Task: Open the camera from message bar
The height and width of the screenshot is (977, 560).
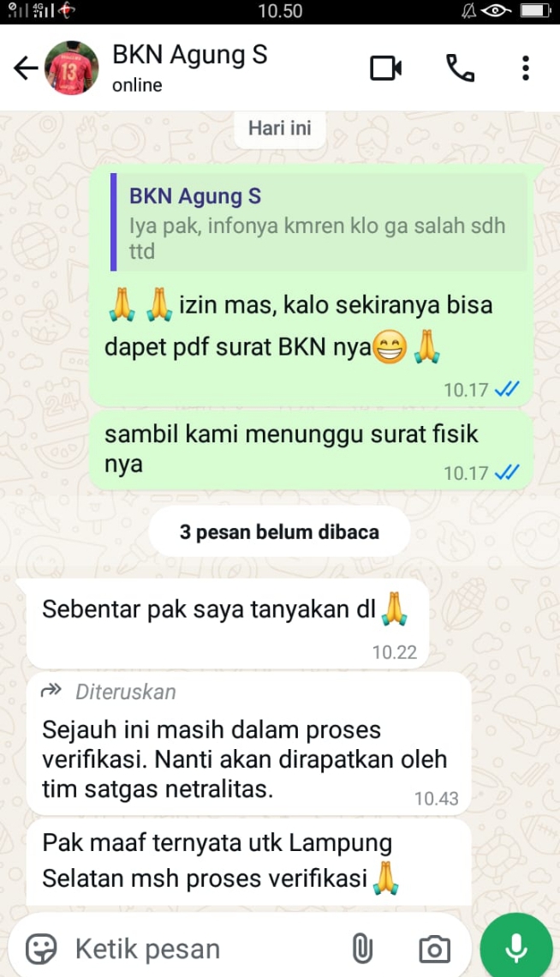Action: point(434,949)
